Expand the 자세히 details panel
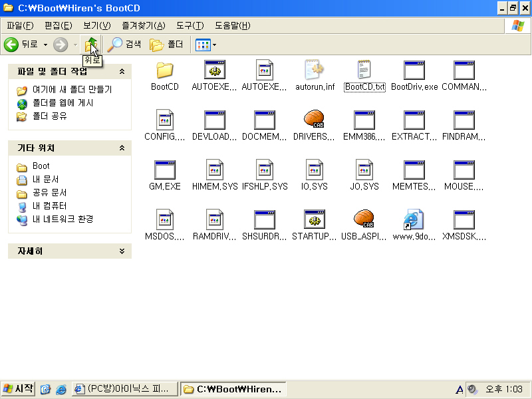The image size is (532, 399). pyautogui.click(x=122, y=251)
